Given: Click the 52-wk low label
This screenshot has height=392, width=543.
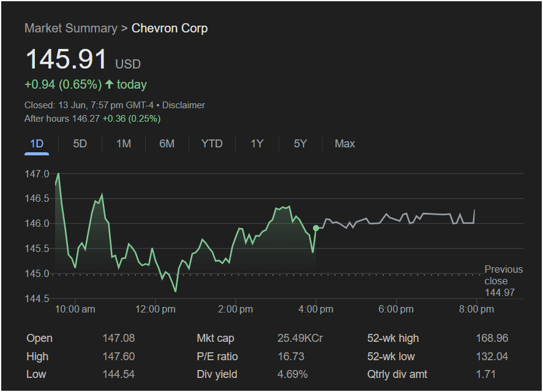Looking at the screenshot, I should coord(391,357).
